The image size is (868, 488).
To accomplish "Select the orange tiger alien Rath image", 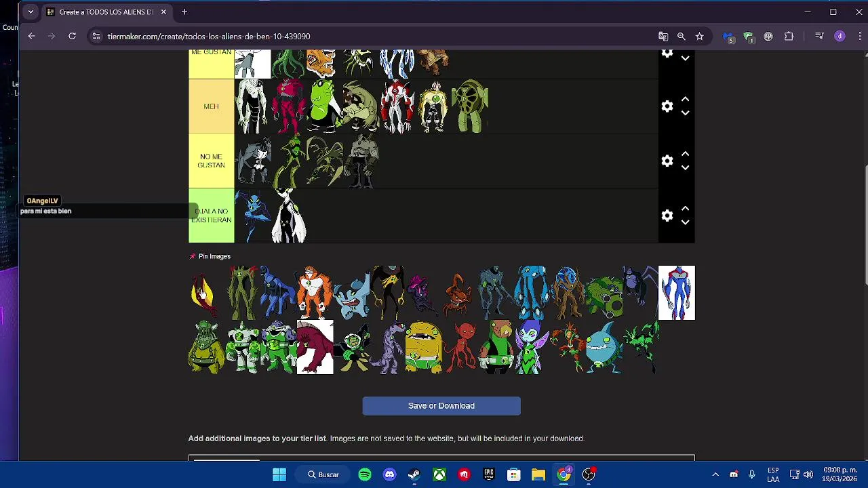I will click(314, 292).
